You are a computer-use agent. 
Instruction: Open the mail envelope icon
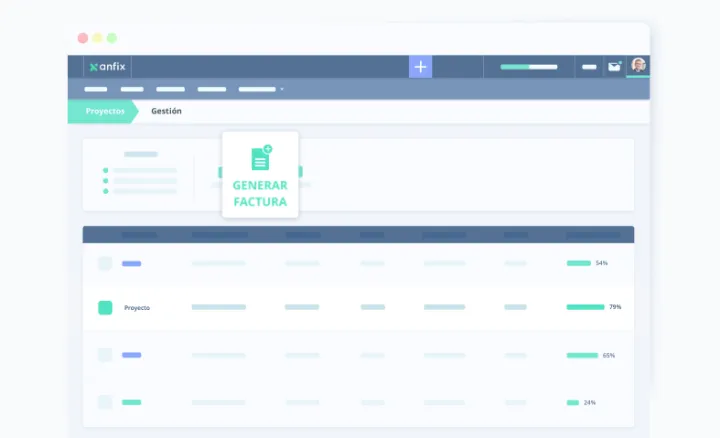[615, 67]
